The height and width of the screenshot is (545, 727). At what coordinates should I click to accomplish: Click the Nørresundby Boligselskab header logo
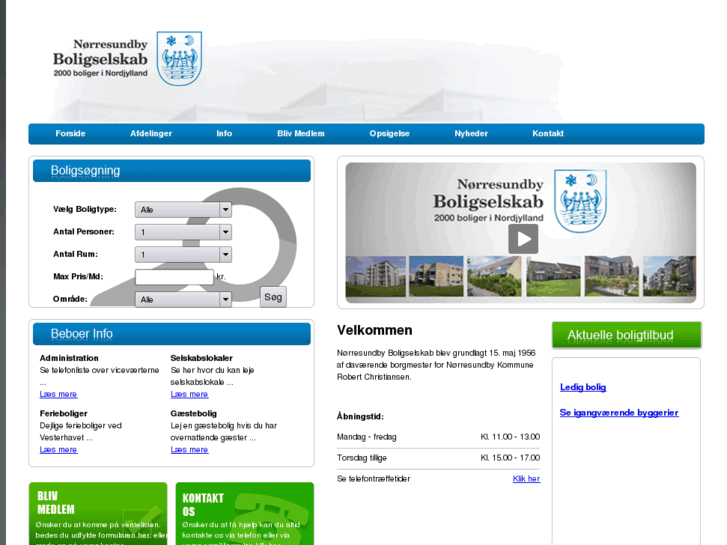pos(128,58)
